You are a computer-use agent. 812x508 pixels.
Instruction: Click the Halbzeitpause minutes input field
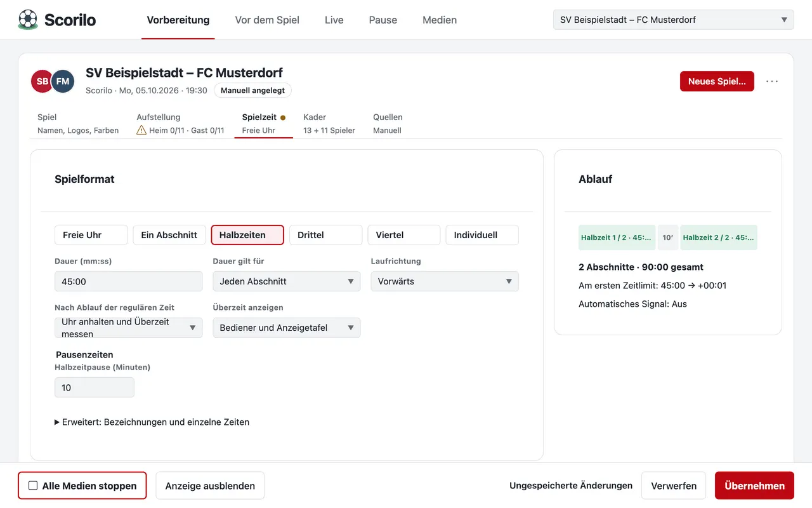94,387
